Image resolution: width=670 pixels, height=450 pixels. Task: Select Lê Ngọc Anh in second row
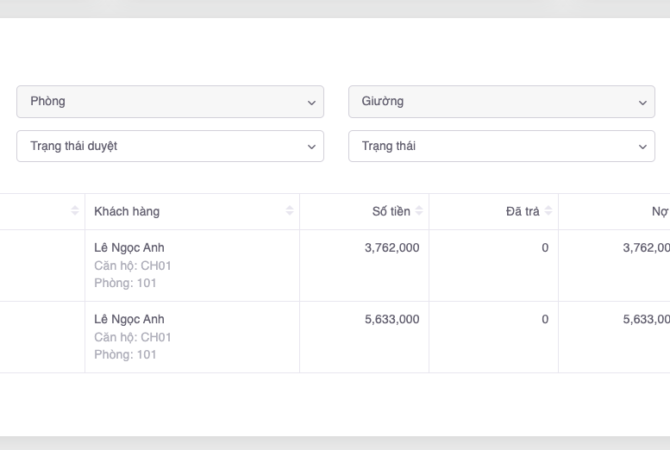point(129,319)
